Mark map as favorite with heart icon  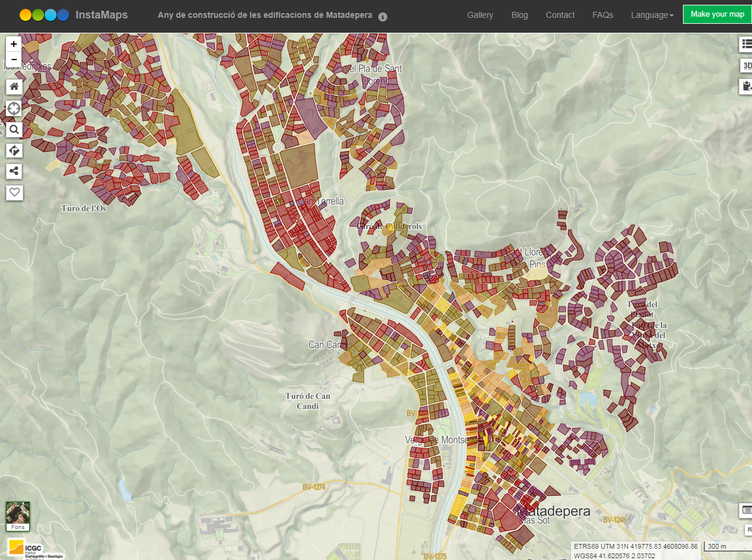(x=14, y=192)
